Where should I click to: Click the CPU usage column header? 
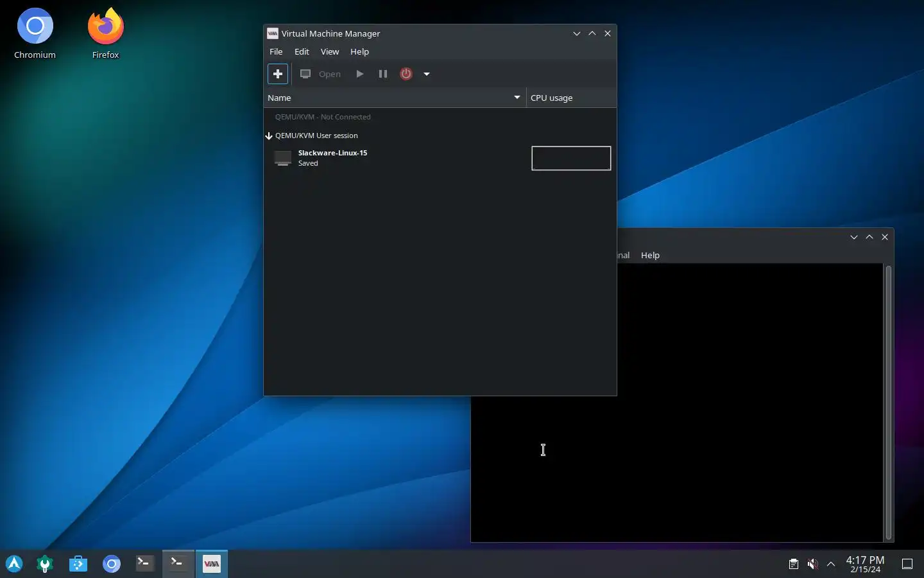coord(571,98)
